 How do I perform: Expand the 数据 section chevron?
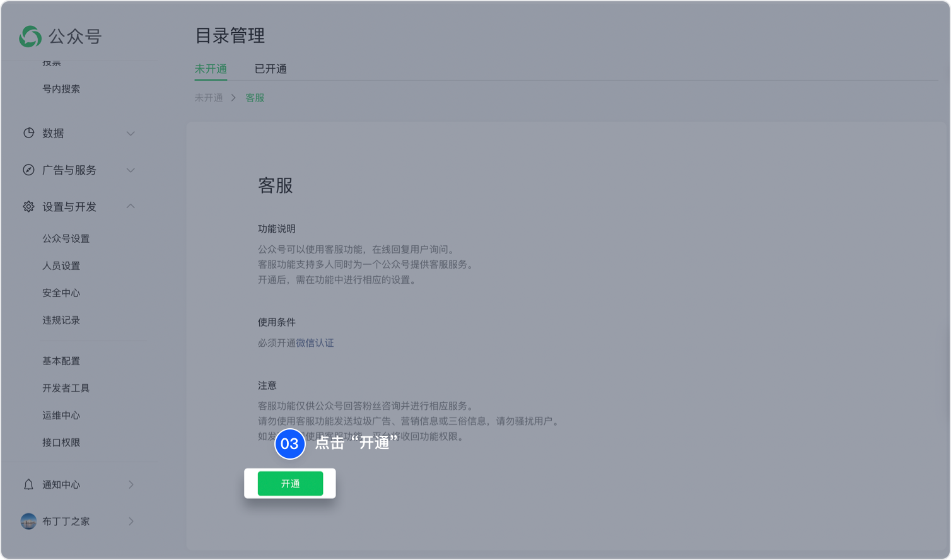pos(131,134)
